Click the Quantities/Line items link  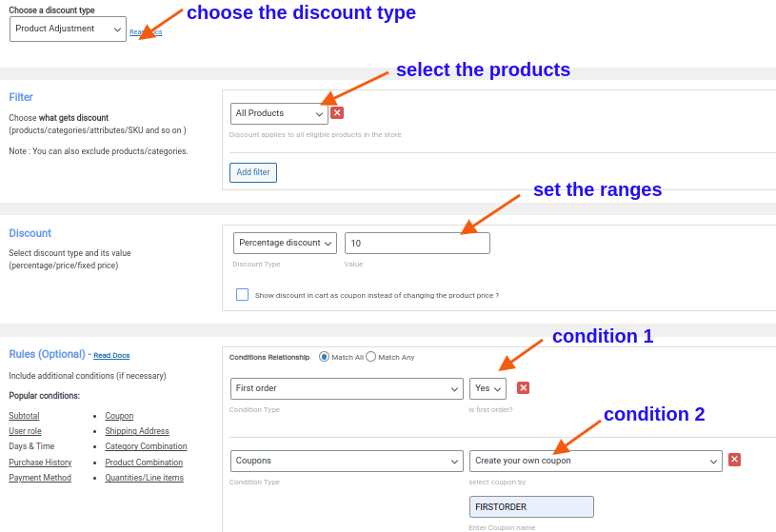(144, 478)
